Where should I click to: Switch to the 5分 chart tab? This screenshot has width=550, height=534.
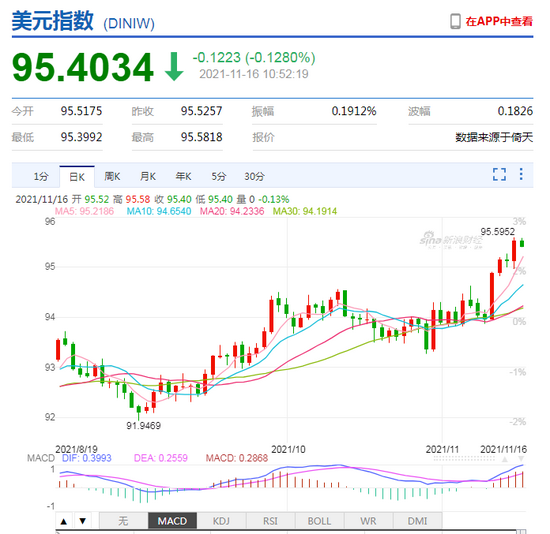coord(218,176)
